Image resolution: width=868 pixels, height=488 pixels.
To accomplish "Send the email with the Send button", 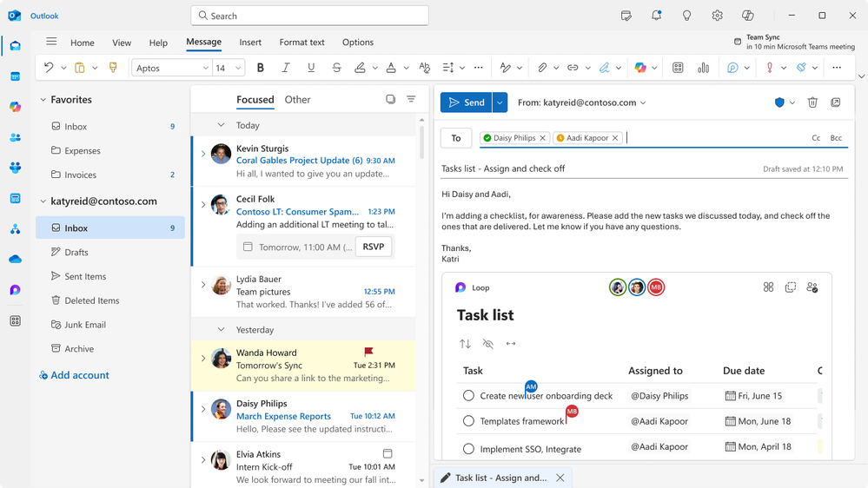I will (x=467, y=102).
